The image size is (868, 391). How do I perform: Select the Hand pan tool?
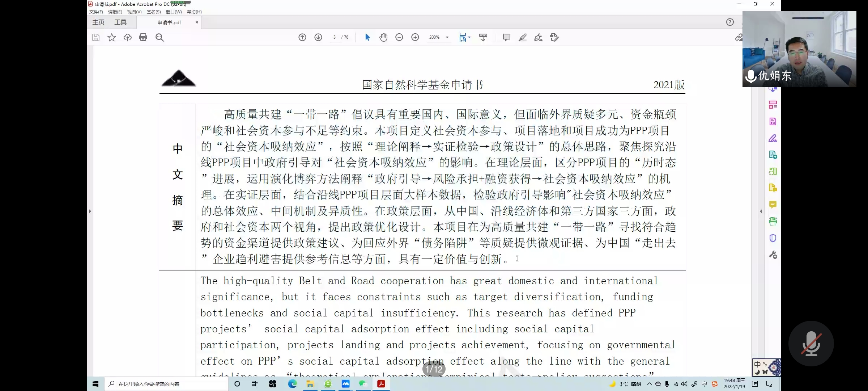point(383,37)
